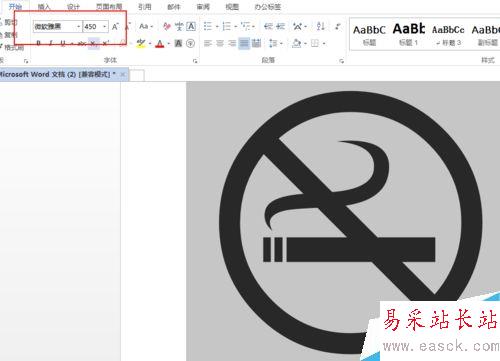Screen dimensions: 500x361
Task: Click the numbered list icon
Action: tap(227, 26)
